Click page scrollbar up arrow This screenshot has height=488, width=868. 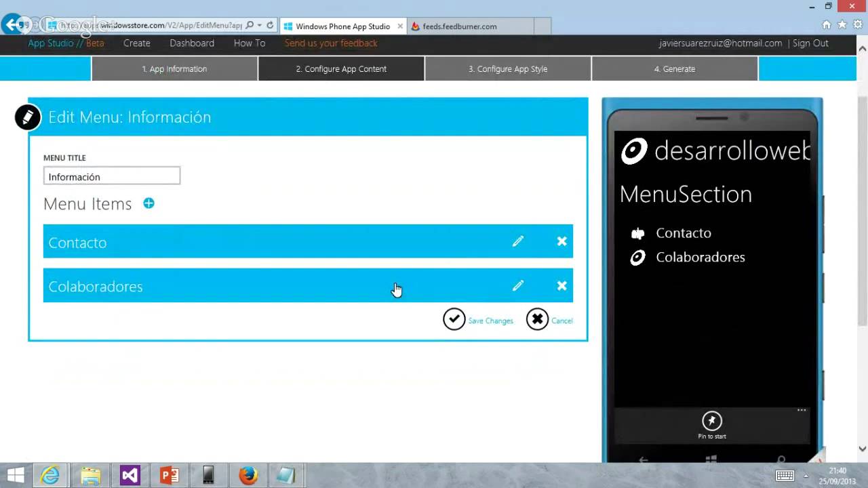click(863, 49)
